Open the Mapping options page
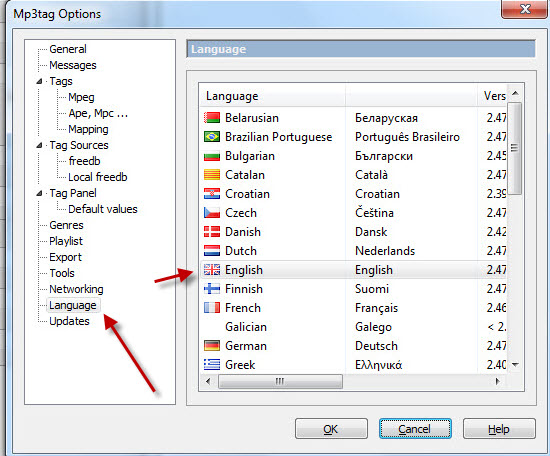550x456 pixels. point(88,129)
